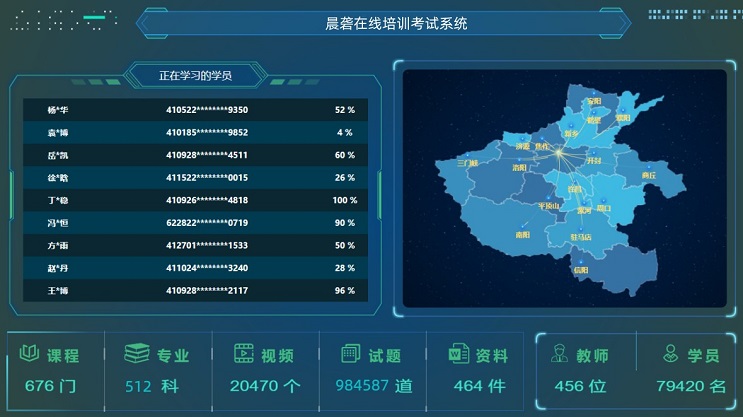
Task: Click the student name in the 0719 row
Action: coord(58,223)
